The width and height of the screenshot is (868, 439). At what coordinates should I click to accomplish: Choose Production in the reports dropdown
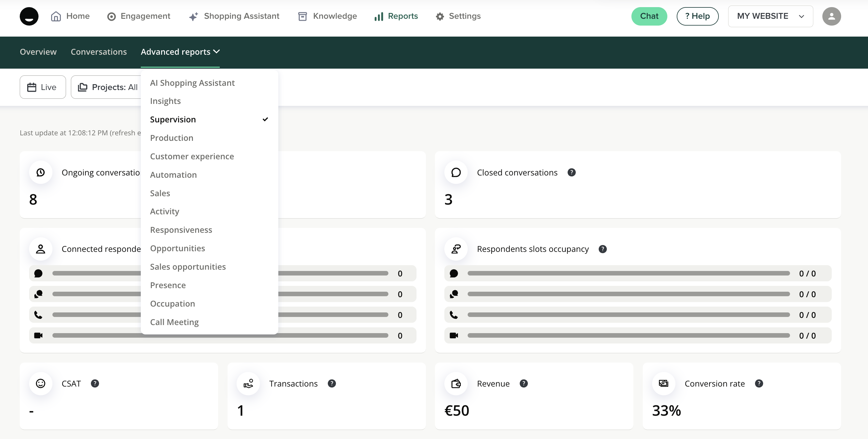172,138
